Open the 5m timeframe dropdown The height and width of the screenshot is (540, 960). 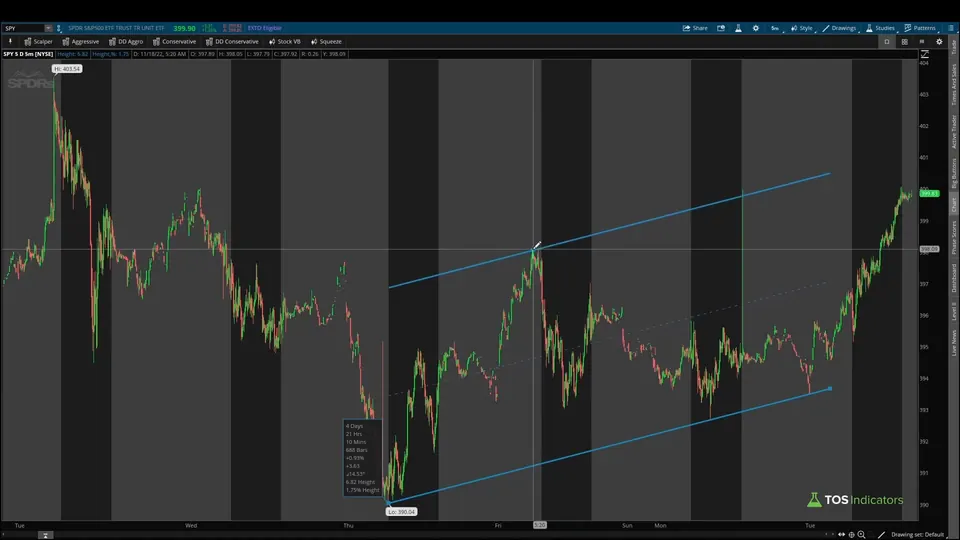pyautogui.click(x=775, y=28)
